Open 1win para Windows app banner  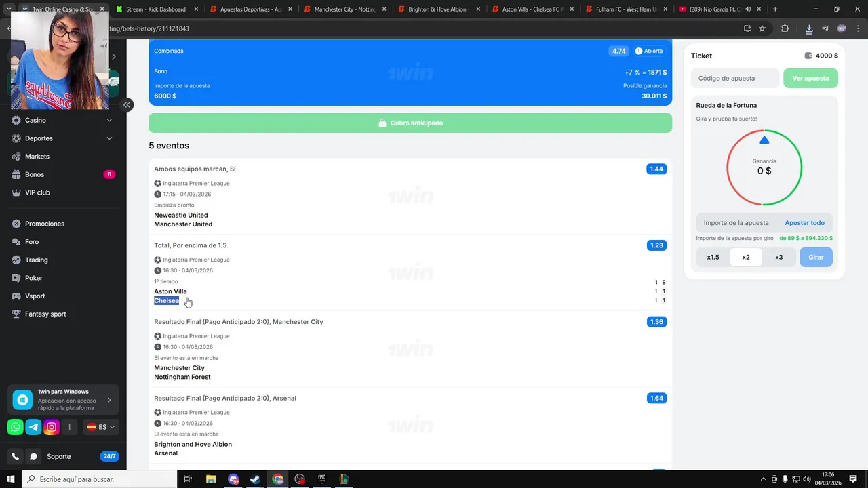(x=63, y=400)
